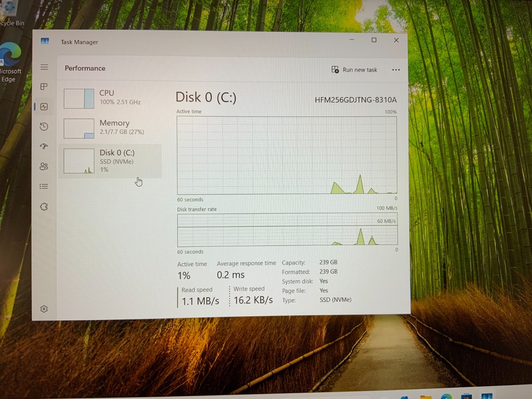532x399 pixels.
Task: Open the Details page list icon
Action: click(x=44, y=187)
